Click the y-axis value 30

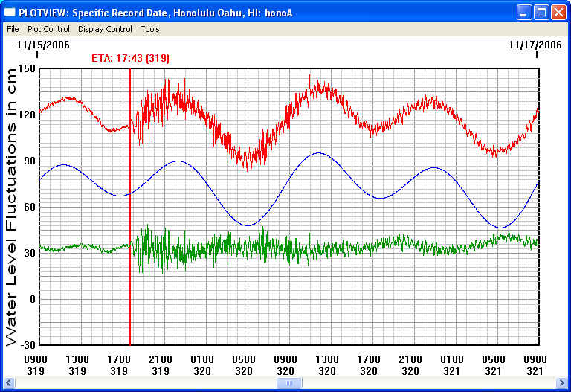30,253
